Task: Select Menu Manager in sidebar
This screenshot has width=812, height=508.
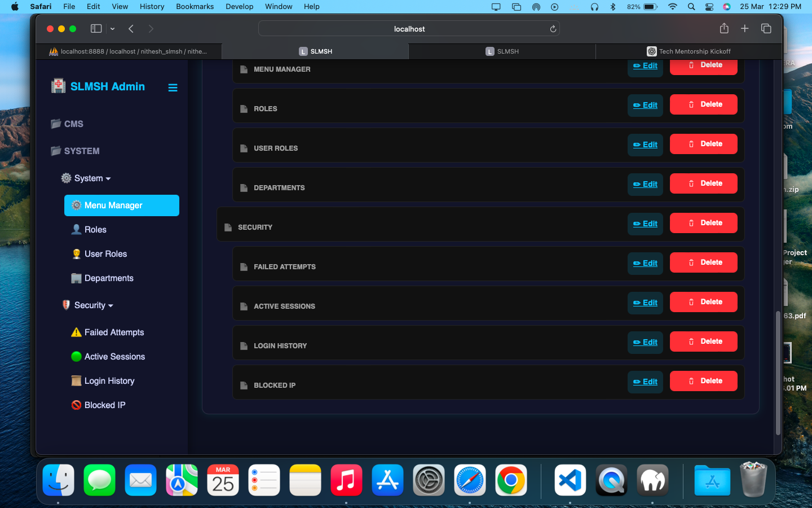Action: pyautogui.click(x=122, y=205)
